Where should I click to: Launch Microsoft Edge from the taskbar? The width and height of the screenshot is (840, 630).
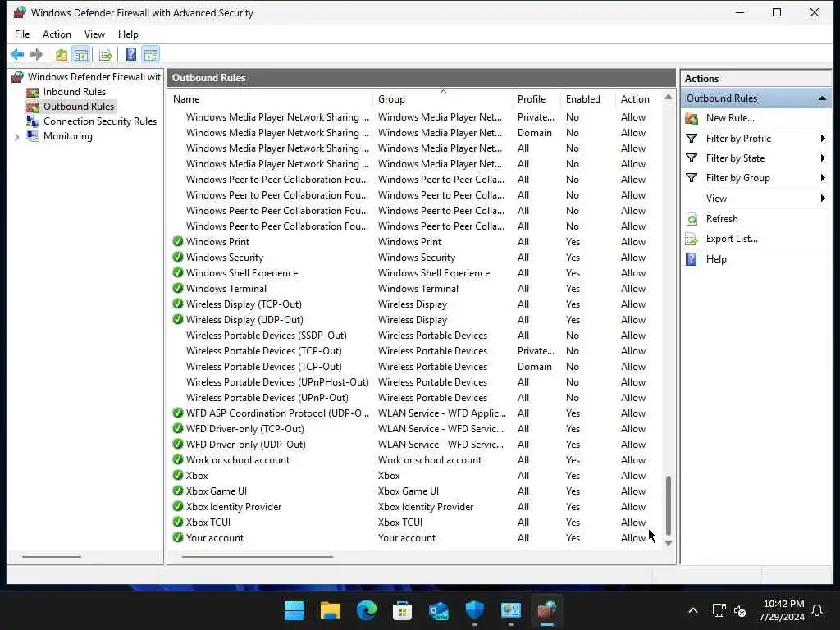coord(367,610)
